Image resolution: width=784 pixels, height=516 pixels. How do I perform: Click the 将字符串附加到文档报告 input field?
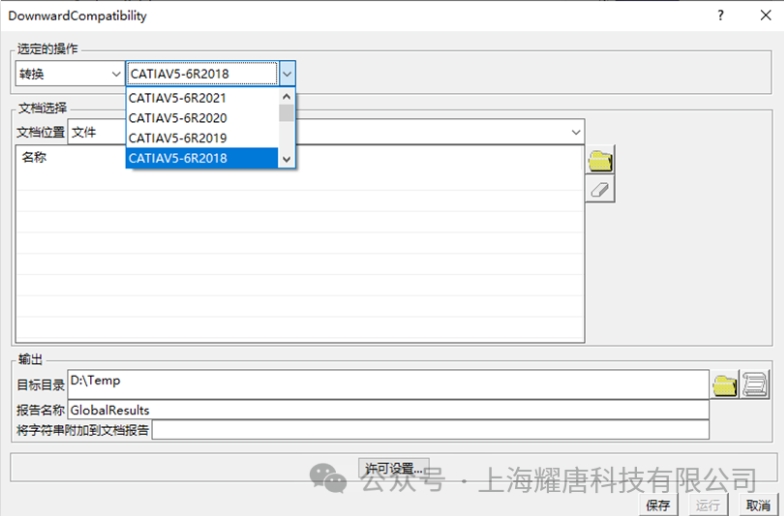pyautogui.click(x=430, y=430)
